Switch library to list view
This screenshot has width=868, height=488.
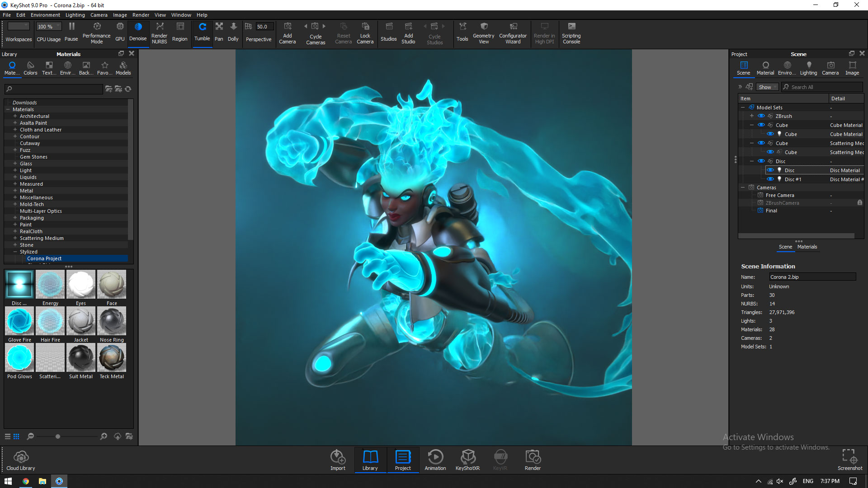pos(8,436)
